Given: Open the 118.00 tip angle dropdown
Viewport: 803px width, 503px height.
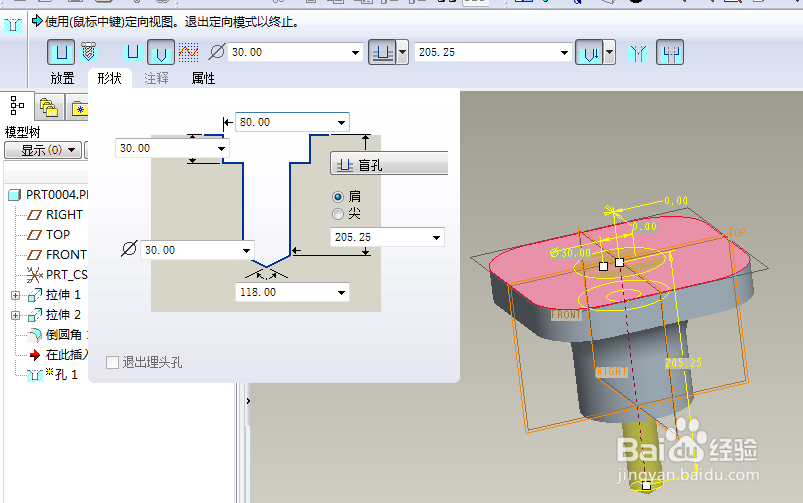Looking at the screenshot, I should point(341,292).
